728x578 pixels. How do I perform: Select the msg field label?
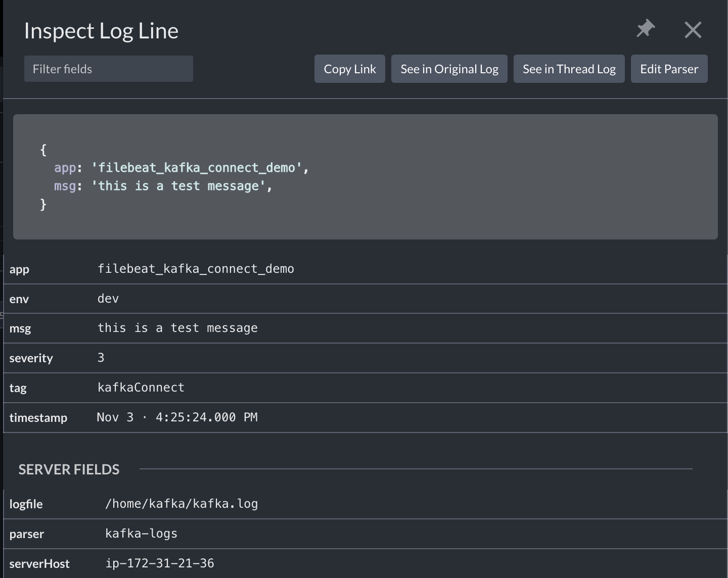20,328
